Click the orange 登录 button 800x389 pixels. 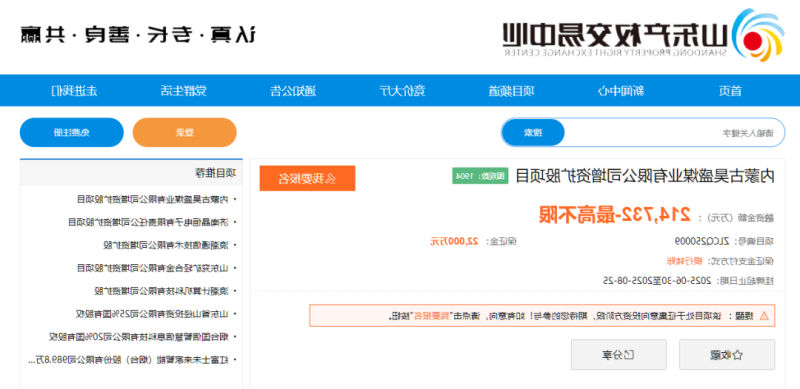click(x=185, y=133)
